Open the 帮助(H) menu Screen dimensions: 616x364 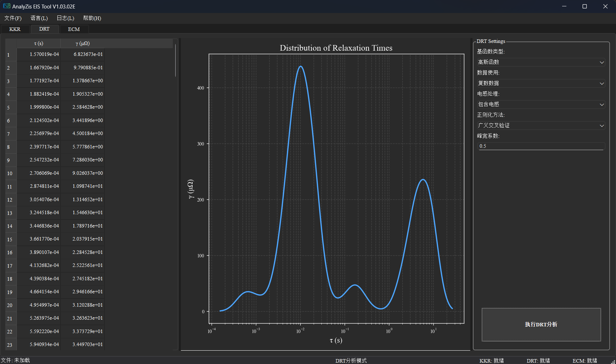(92, 18)
